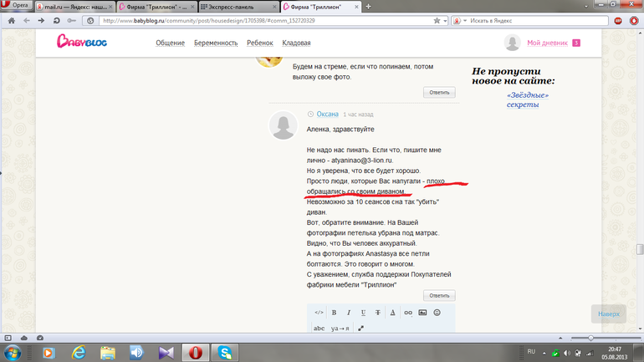
Task: Open the «Звёздные» секреты link
Action: point(528,99)
